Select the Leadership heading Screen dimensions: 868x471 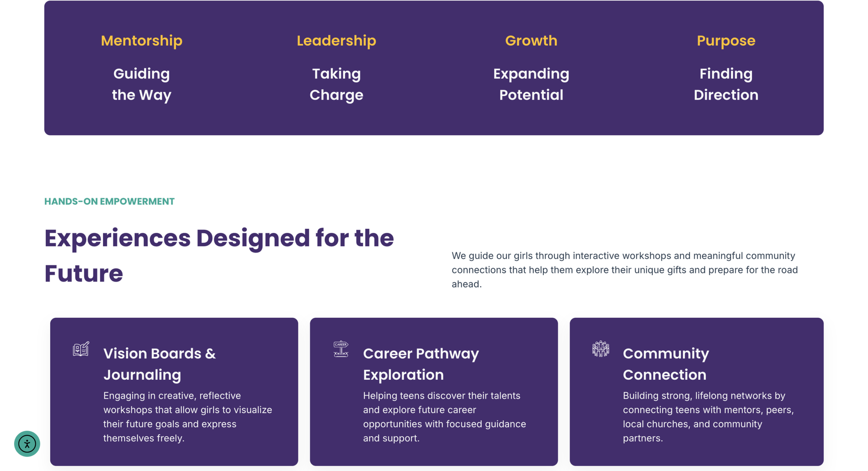point(336,41)
